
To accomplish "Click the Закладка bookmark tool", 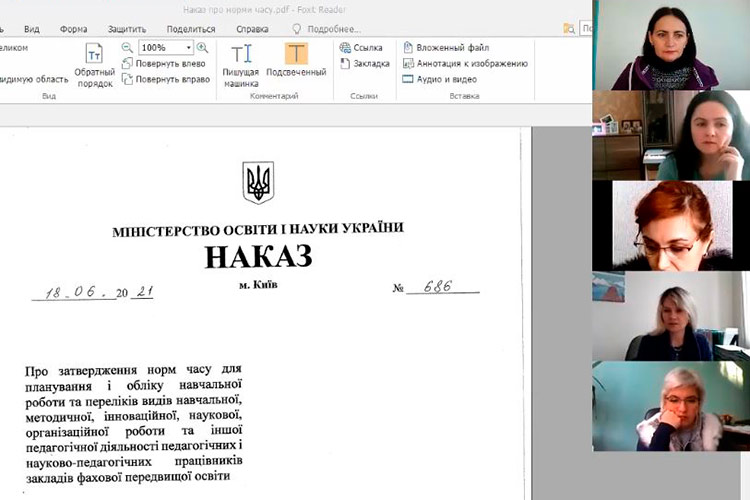I will 364,64.
